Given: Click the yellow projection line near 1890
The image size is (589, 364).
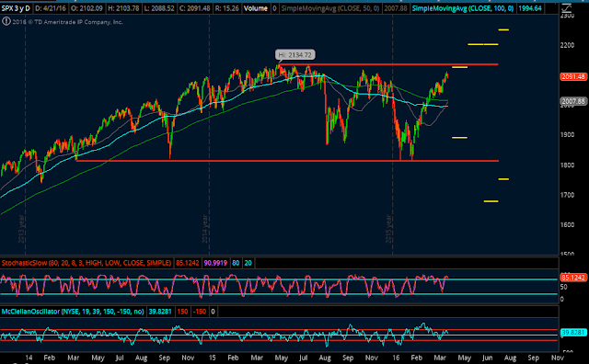Looking at the screenshot, I should (x=460, y=138).
